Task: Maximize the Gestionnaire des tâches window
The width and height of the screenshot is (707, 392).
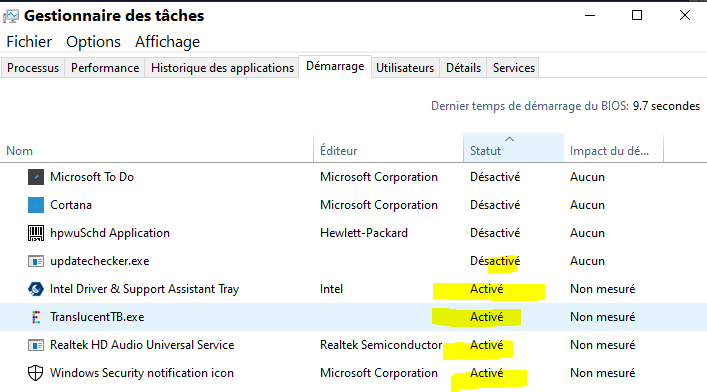Action: (x=637, y=15)
